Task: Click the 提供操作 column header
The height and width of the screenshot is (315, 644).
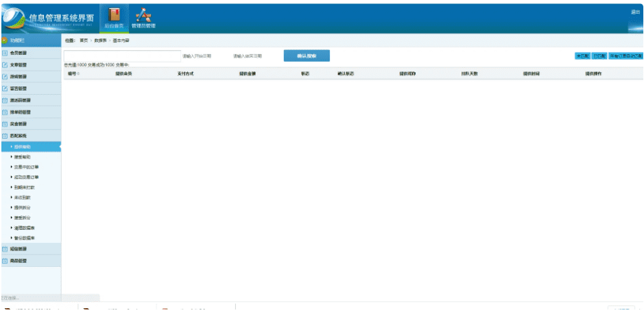Action: pos(593,73)
